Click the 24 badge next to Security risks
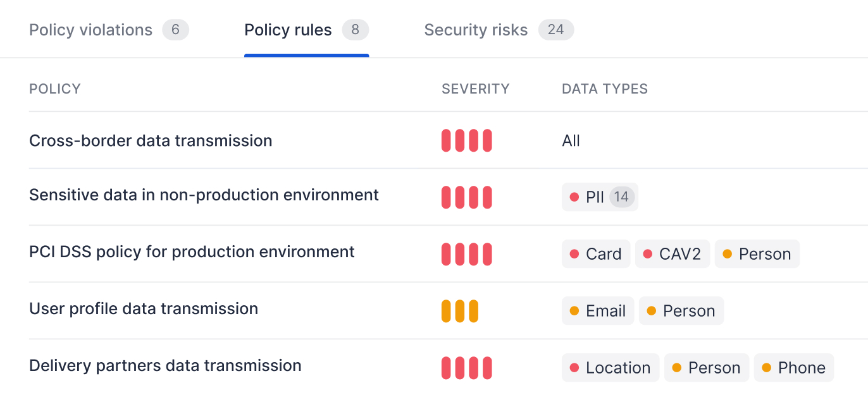 coord(555,29)
